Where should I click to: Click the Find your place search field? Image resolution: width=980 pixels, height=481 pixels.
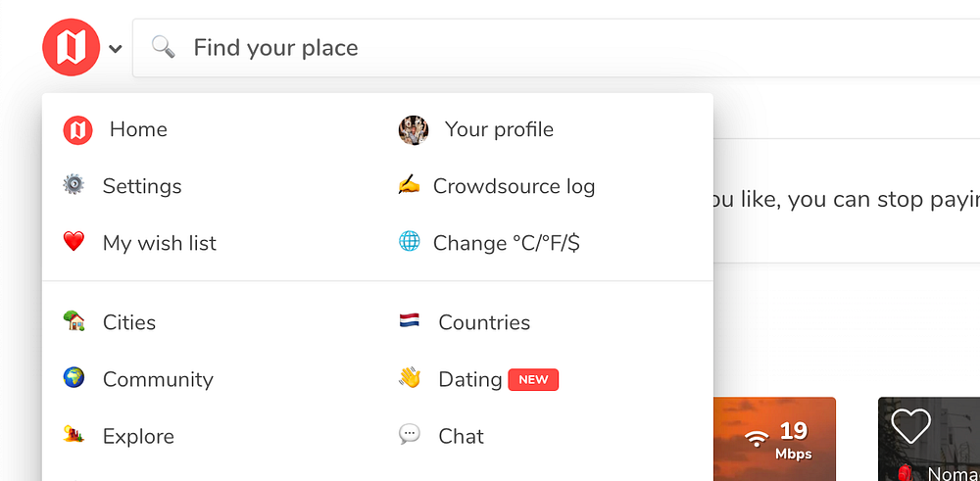coord(549,47)
